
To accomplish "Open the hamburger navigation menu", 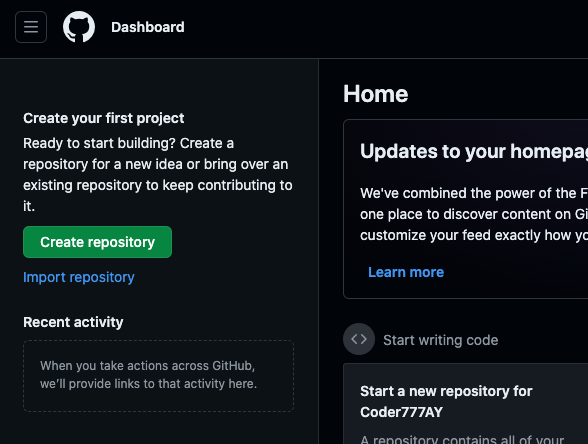I will point(31,27).
